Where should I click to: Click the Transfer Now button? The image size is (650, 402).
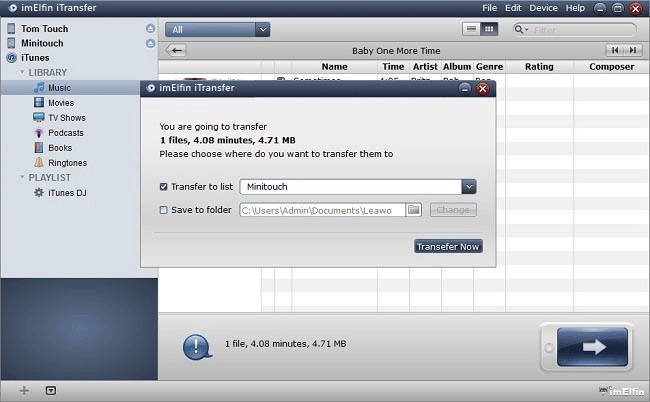[x=448, y=246]
